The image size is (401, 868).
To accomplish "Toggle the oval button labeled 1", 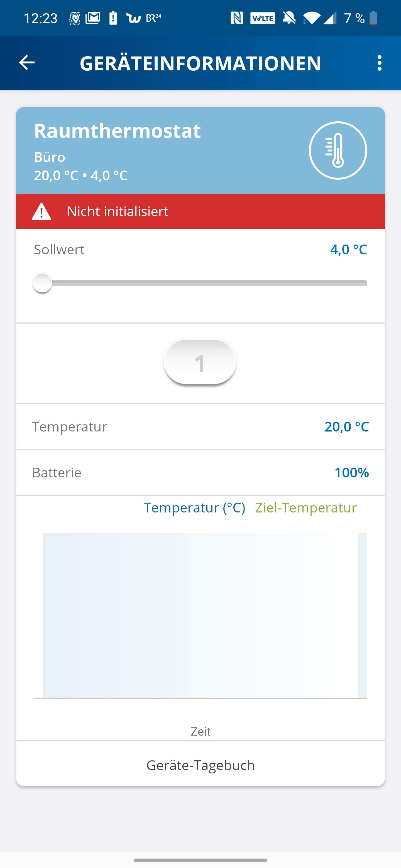I will coord(200,362).
